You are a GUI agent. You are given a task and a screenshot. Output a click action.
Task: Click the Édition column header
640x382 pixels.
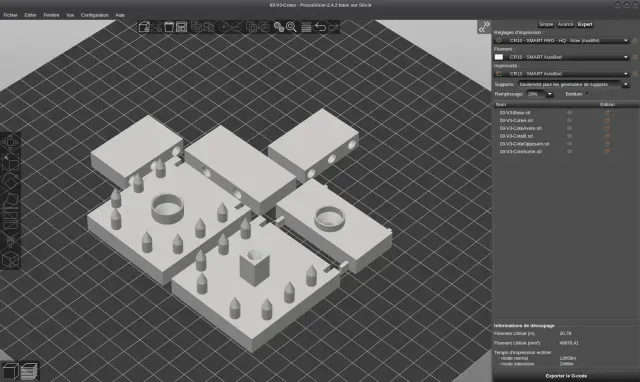coord(607,104)
